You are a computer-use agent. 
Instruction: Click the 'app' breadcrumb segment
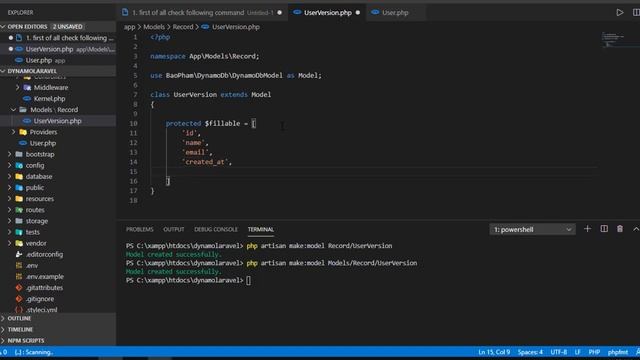129,27
